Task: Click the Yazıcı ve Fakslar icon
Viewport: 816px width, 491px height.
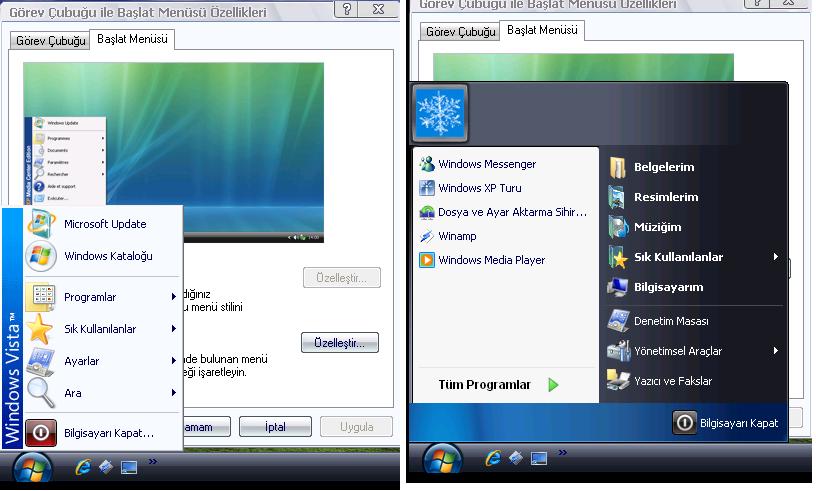Action: click(x=618, y=381)
